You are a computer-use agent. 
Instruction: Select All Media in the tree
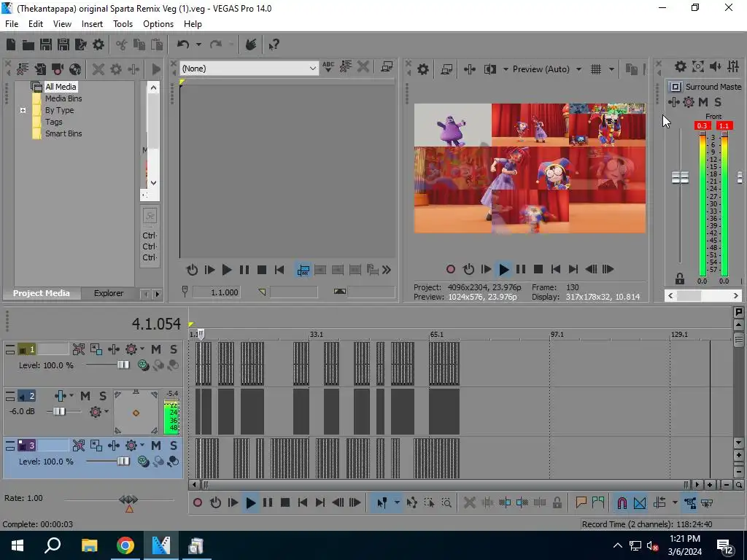pos(61,87)
